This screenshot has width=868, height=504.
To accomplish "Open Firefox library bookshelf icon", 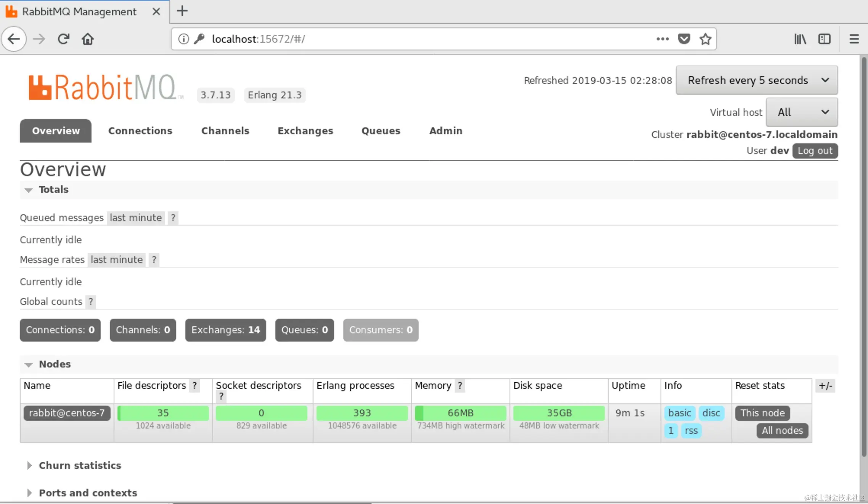I will 800,39.
